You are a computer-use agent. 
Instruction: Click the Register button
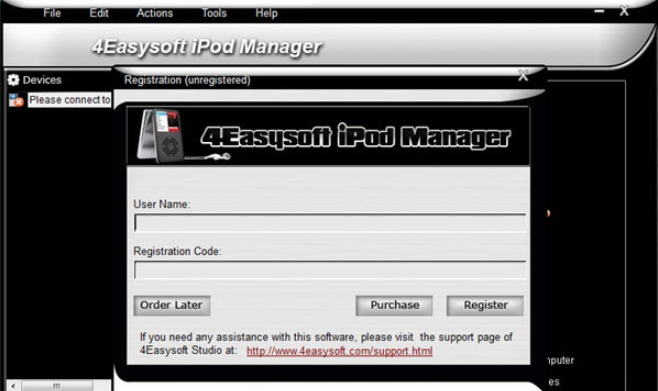click(x=485, y=305)
